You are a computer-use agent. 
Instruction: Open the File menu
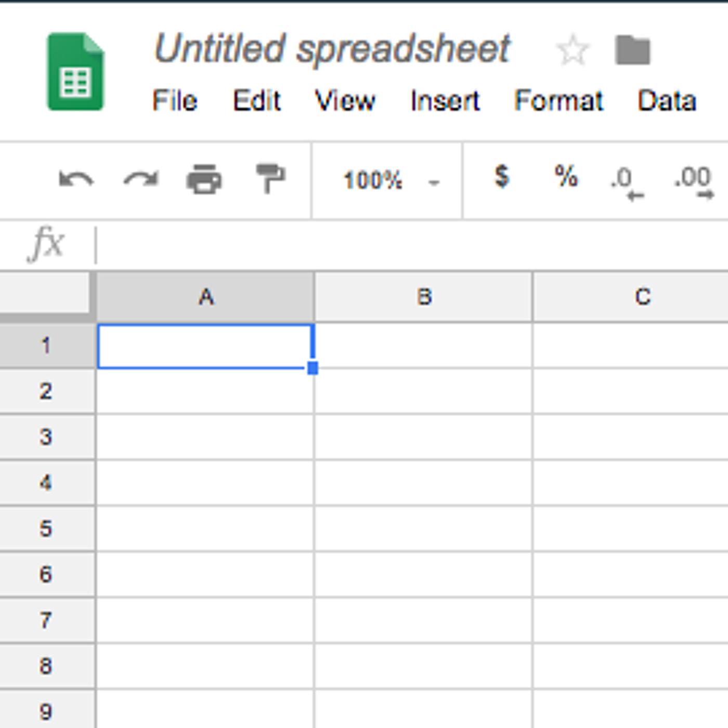click(x=174, y=100)
